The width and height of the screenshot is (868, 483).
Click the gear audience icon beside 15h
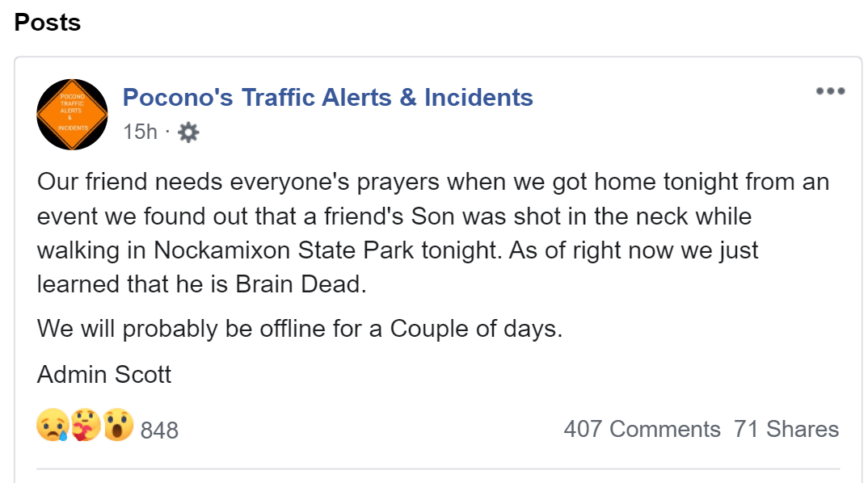coord(188,132)
